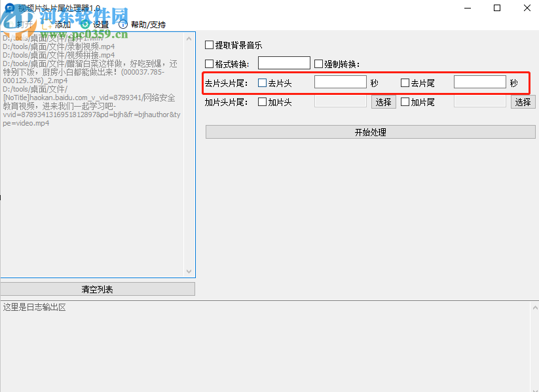Click the 加片头 file path field
Image resolution: width=539 pixels, height=392 pixels.
341,101
